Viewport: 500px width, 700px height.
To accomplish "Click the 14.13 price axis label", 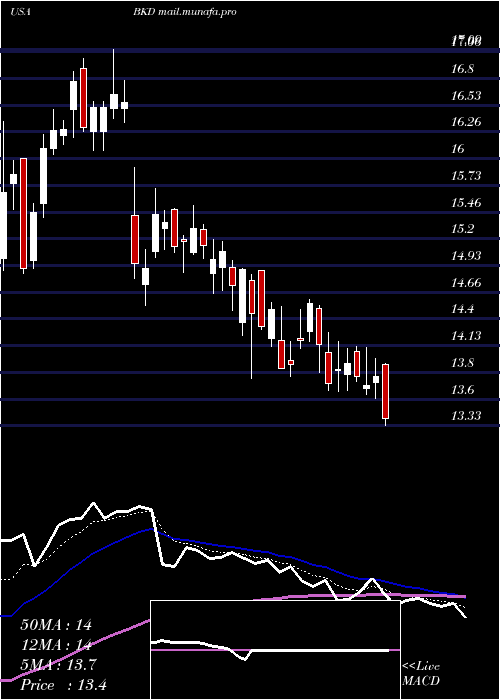I will [x=466, y=336].
